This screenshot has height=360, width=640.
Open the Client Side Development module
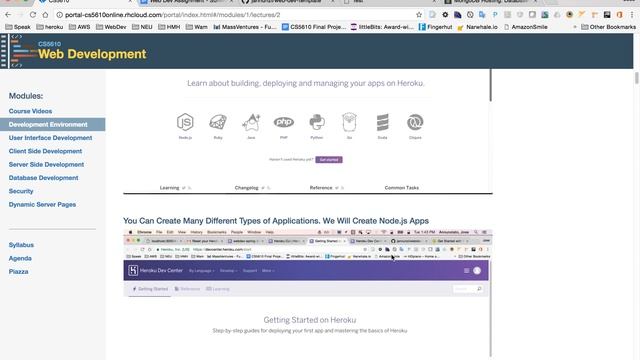click(45, 151)
